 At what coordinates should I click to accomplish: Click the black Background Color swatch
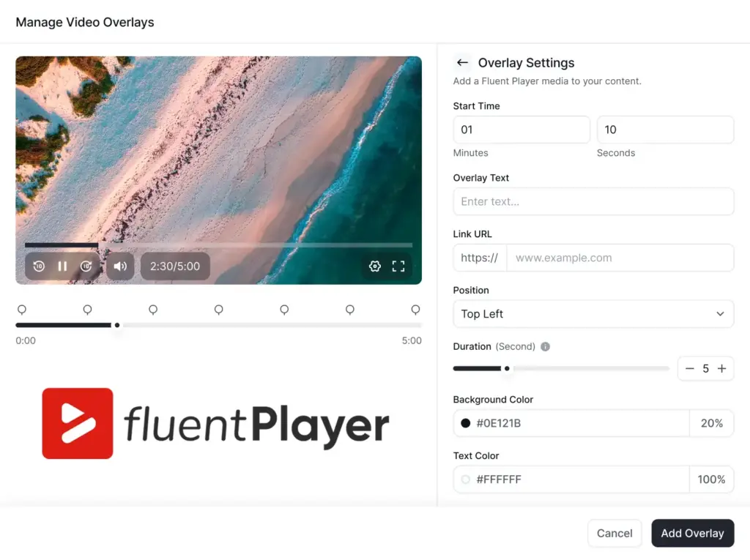(x=467, y=423)
